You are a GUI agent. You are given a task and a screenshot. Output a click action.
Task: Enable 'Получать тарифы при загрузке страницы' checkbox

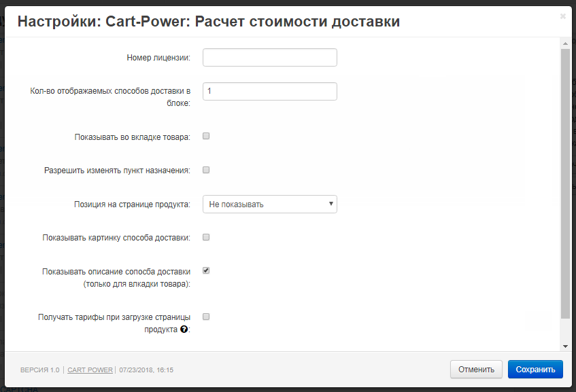[206, 317]
